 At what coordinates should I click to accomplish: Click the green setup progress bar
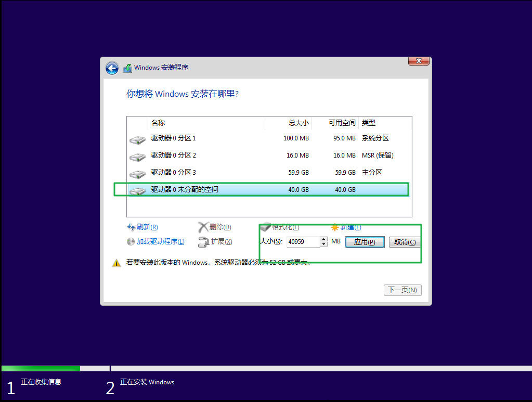(x=41, y=368)
